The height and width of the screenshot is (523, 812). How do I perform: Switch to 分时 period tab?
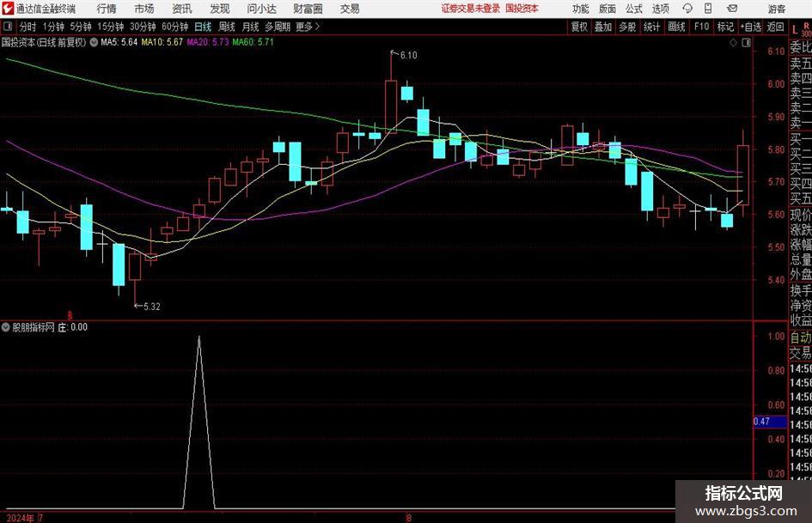tap(28, 27)
